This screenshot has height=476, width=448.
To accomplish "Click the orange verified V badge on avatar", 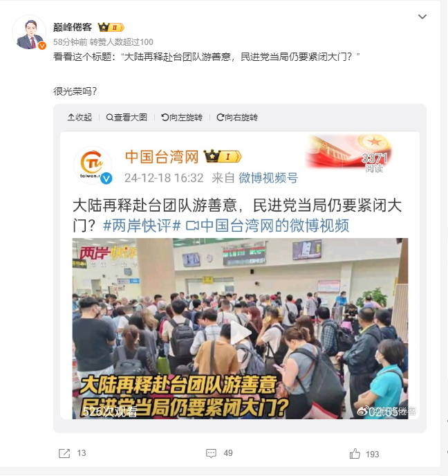I will click(x=42, y=46).
